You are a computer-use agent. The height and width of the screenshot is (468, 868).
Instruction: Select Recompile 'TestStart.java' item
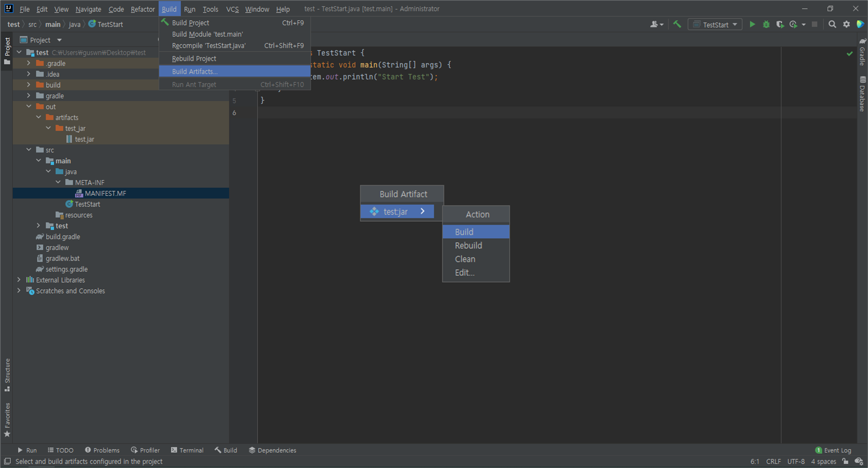coord(234,45)
